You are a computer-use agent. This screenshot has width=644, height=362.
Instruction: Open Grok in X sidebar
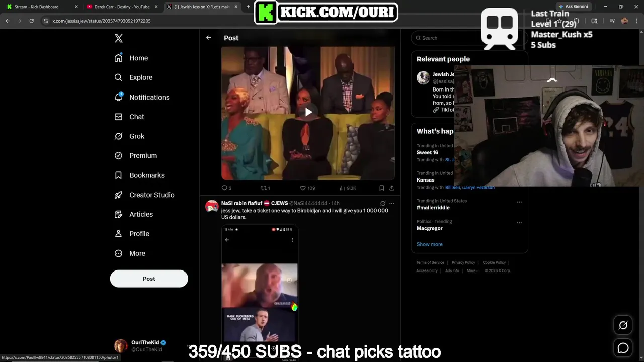[129, 136]
